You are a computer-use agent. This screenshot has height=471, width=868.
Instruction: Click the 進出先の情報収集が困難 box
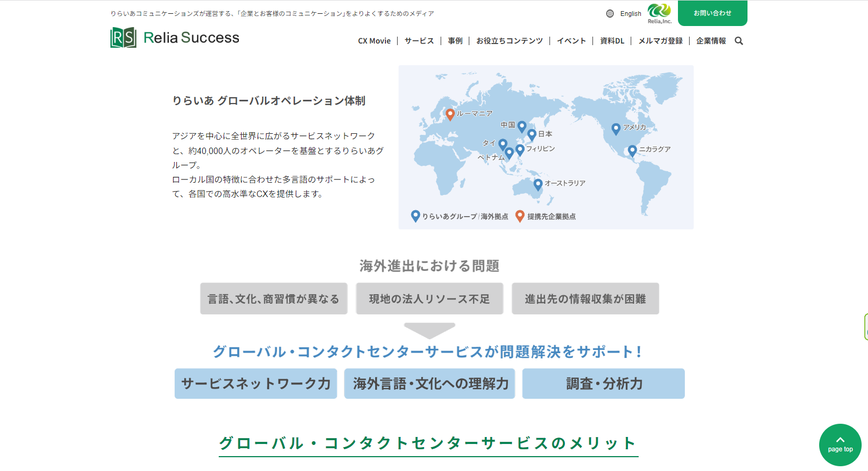pyautogui.click(x=586, y=298)
